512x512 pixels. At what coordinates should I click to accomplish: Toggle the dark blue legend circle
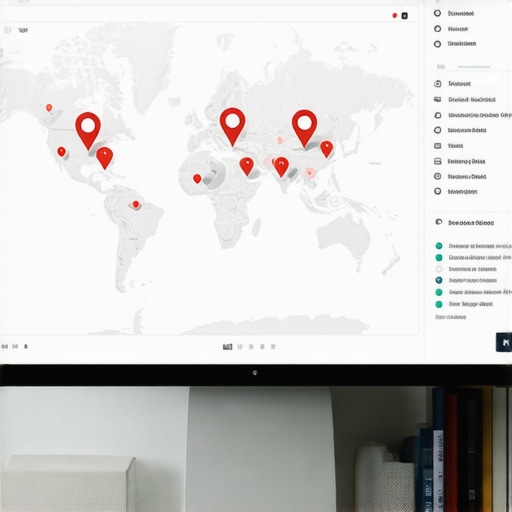pyautogui.click(x=439, y=280)
